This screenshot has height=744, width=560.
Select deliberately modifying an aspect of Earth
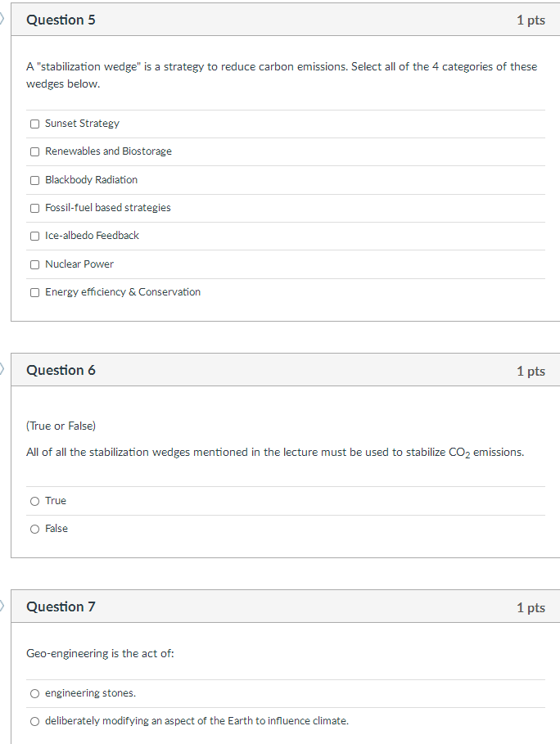(x=34, y=722)
